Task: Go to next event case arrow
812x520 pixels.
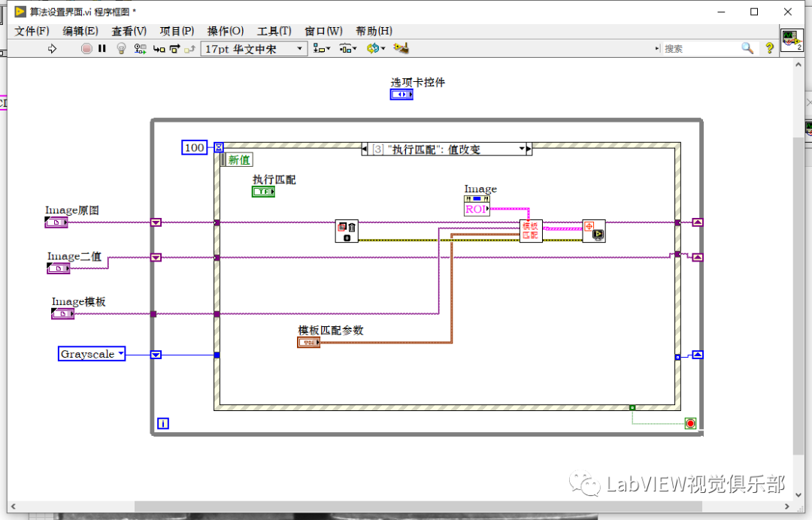Action: [x=529, y=149]
